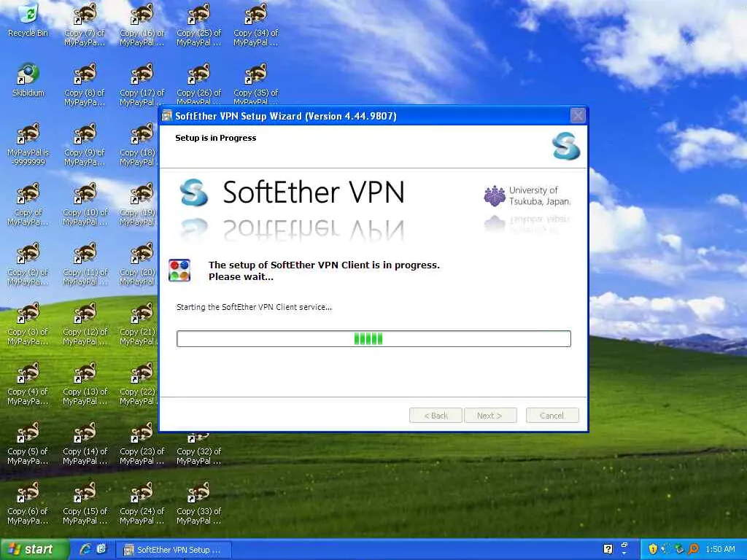Screen dimensions: 747x560
Task: Click the 'Starting the SoftEther VPN Client service...' status text
Action: point(254,307)
